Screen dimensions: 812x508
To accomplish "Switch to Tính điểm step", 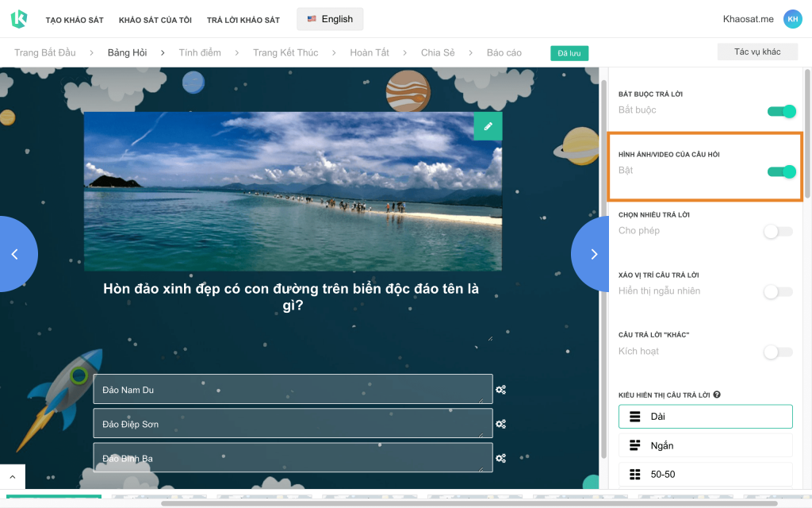I will (x=200, y=53).
